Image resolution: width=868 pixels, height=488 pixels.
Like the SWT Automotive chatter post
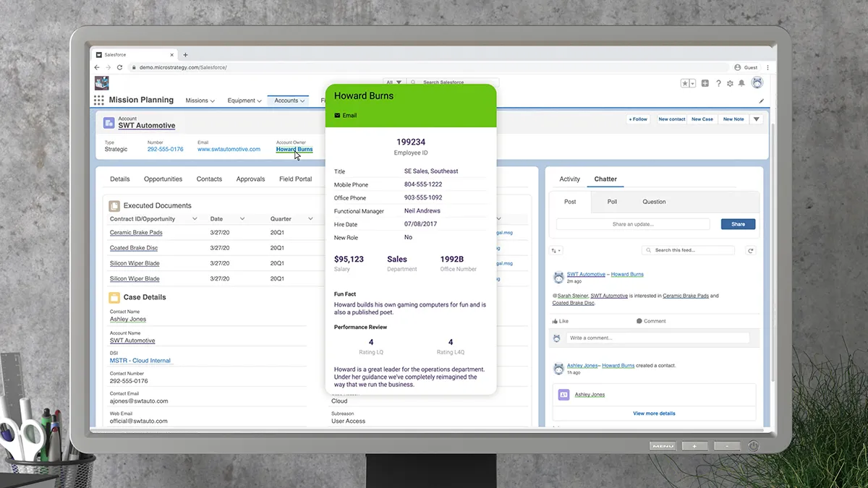coord(560,321)
